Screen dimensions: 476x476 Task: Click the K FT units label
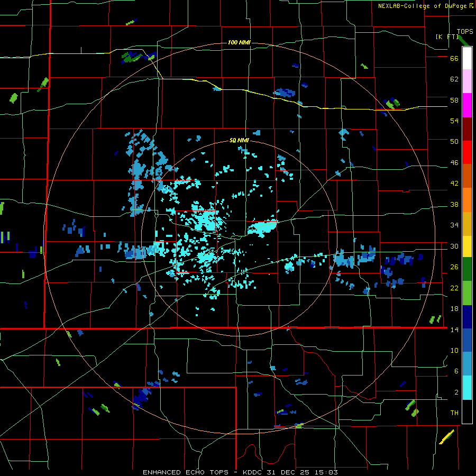click(x=447, y=36)
